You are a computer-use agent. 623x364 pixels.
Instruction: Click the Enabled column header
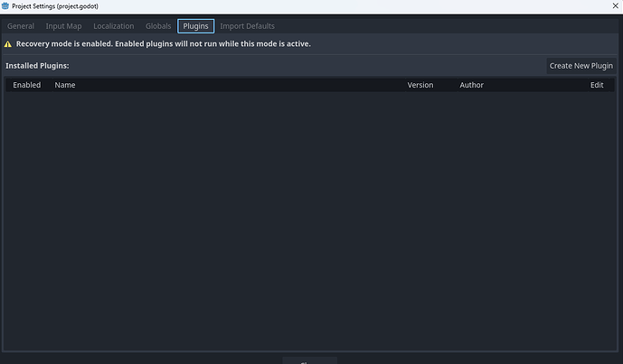27,85
